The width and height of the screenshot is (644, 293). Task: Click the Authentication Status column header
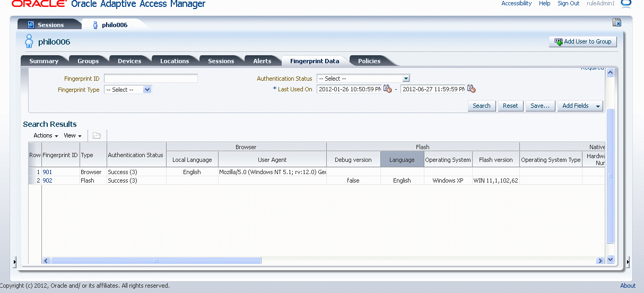point(136,155)
